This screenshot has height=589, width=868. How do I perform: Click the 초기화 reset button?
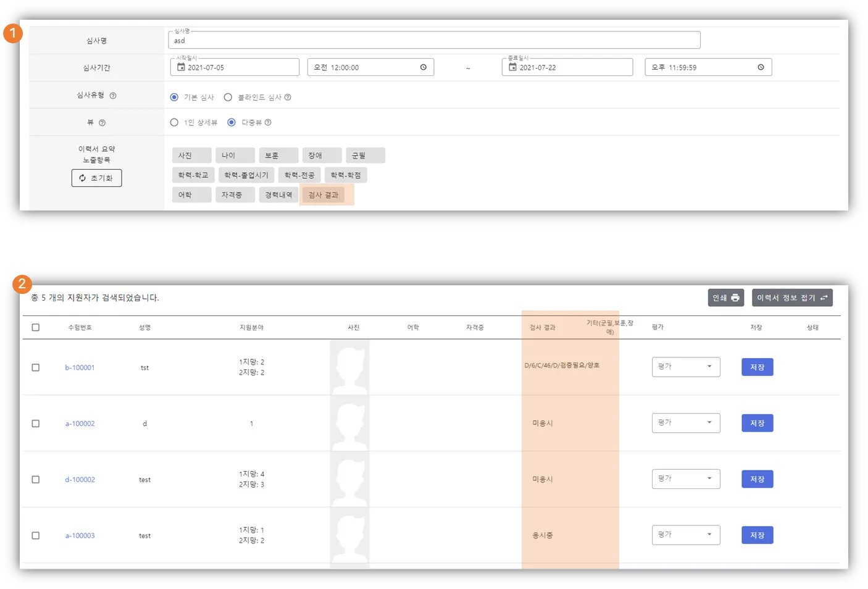pyautogui.click(x=96, y=178)
